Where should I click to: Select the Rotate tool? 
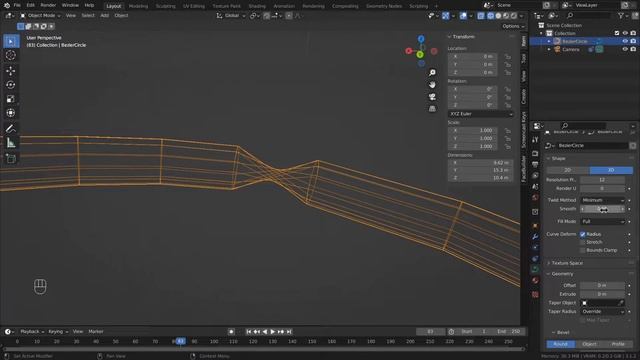[11, 85]
